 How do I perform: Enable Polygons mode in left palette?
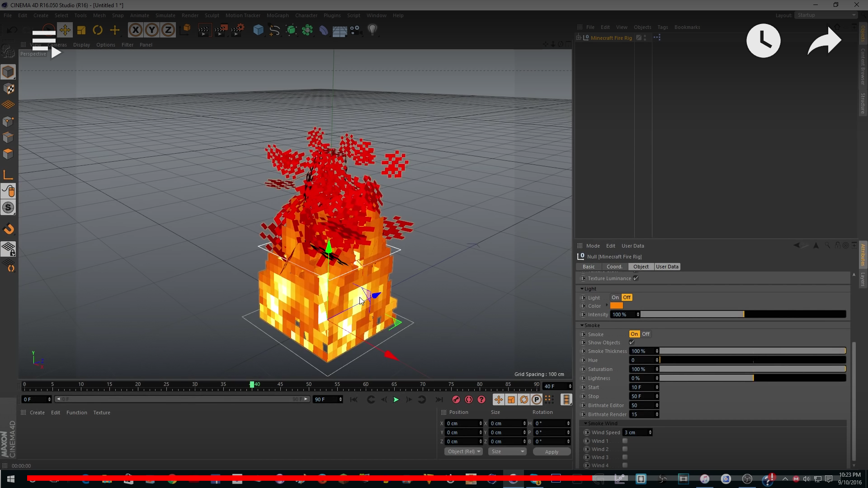tap(8, 154)
